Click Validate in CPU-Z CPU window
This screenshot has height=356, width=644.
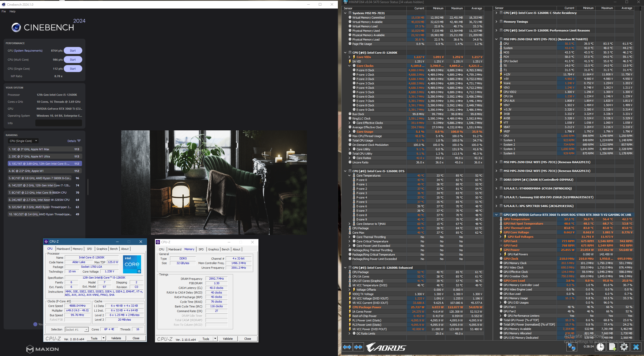pos(116,338)
